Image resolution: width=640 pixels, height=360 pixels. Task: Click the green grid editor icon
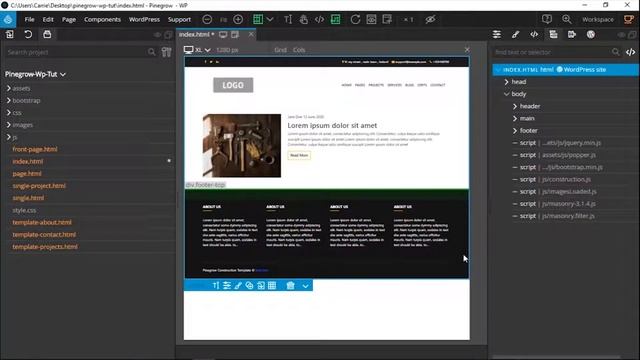pos(258,19)
